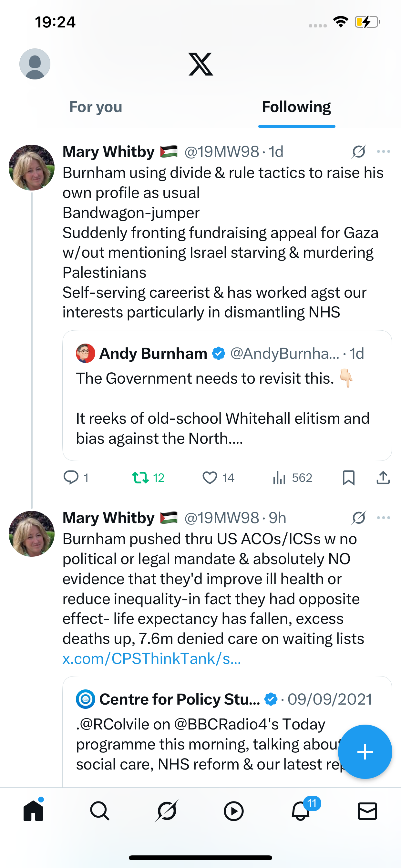The height and width of the screenshot is (868, 401).
Task: Reply to the first Mary Whitby post
Action: [71, 478]
